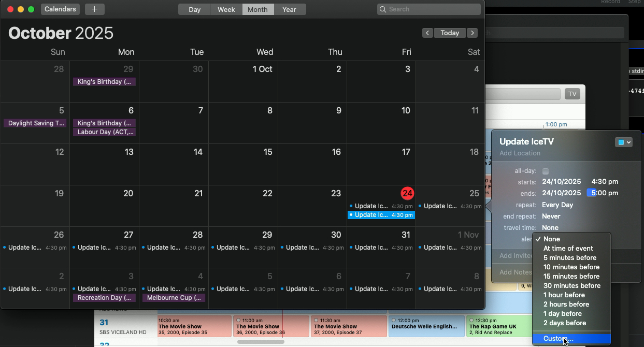Select Update Ic... event on Saturday 25
Screen dimensions: 644x347
(x=450, y=206)
